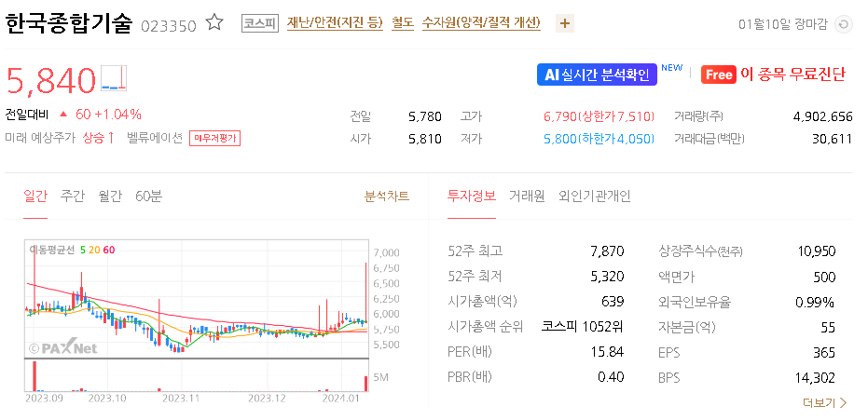Click the plus icon to show more themes
Screen dimensions: 868x420
click(565, 24)
